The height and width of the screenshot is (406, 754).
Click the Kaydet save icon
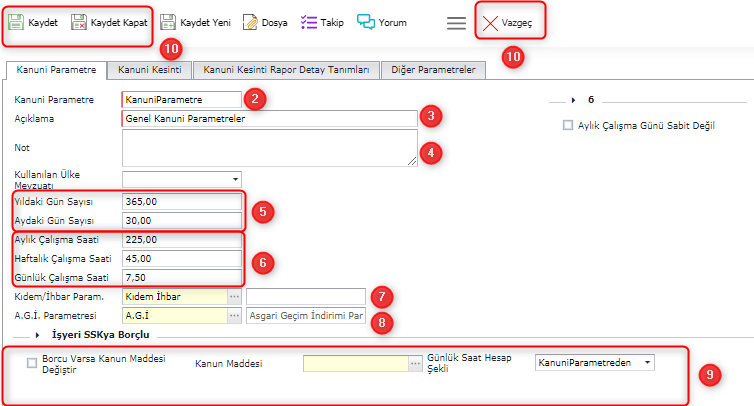[x=17, y=22]
